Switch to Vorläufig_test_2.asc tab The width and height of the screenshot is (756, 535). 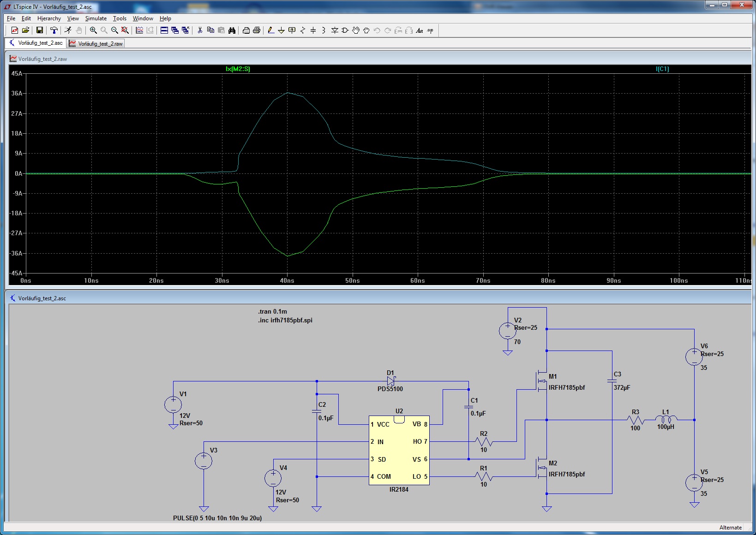[x=36, y=43]
